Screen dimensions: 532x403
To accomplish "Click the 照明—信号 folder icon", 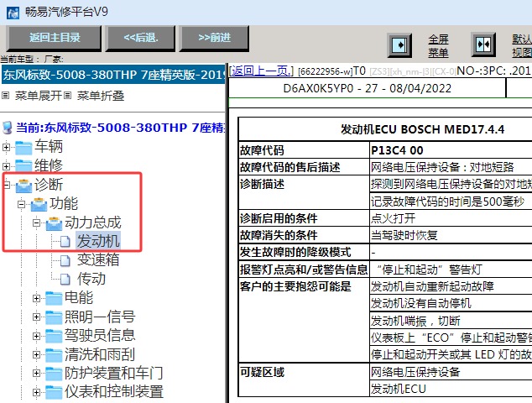I will pos(54,317).
